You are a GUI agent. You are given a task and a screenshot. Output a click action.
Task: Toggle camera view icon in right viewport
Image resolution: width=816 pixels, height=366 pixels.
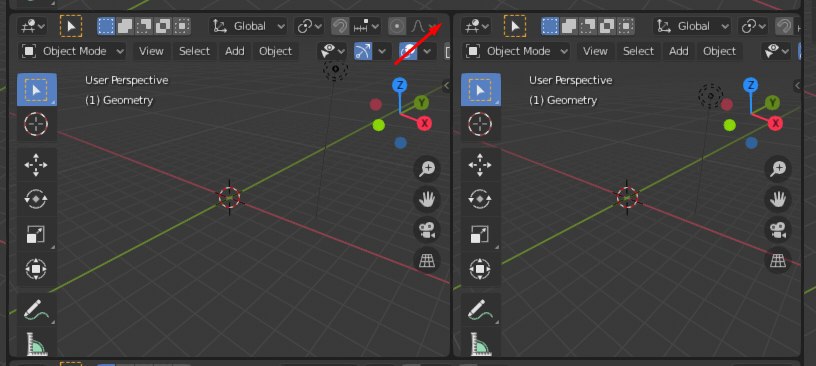(x=777, y=230)
